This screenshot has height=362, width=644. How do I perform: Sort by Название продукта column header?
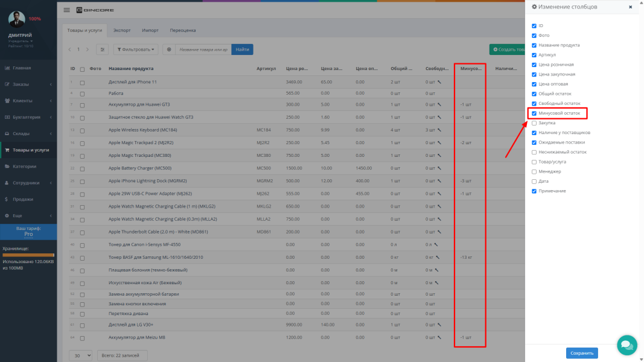pyautogui.click(x=131, y=69)
